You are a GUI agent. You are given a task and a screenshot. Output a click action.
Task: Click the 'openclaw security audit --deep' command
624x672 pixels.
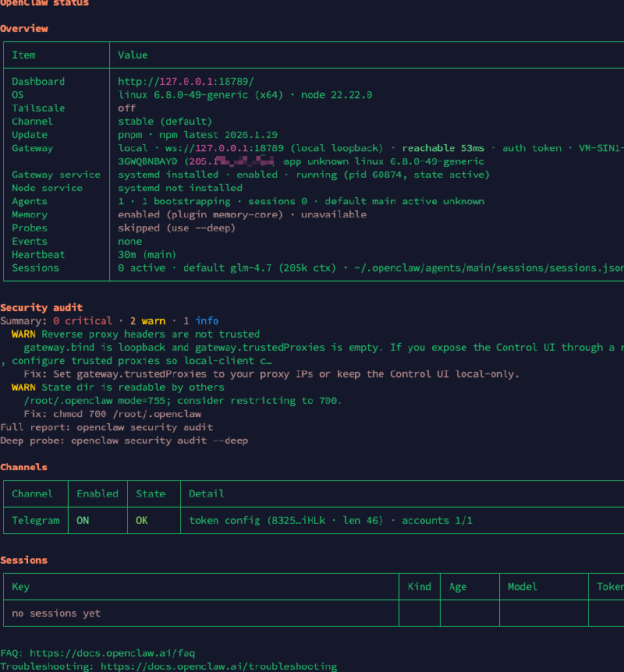[159, 440]
